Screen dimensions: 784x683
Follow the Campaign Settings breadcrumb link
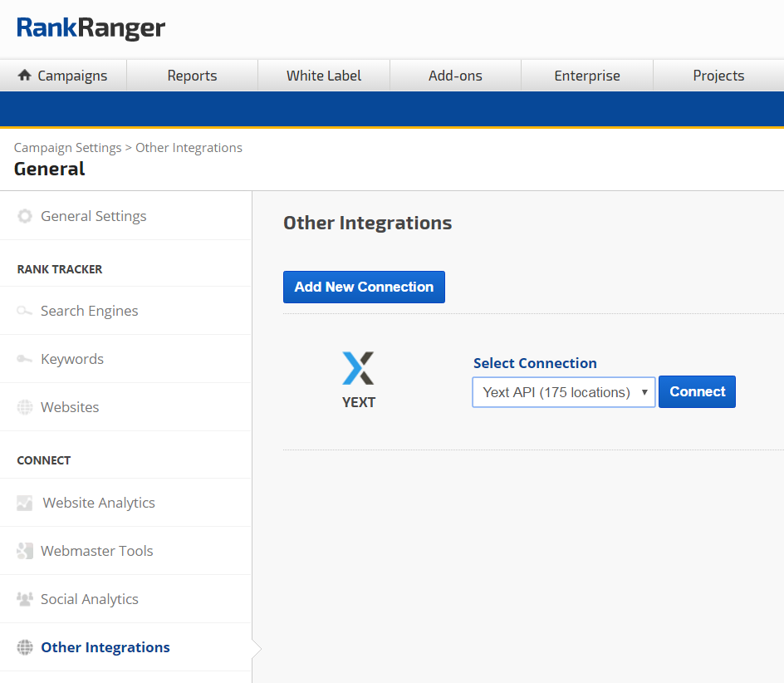67,148
